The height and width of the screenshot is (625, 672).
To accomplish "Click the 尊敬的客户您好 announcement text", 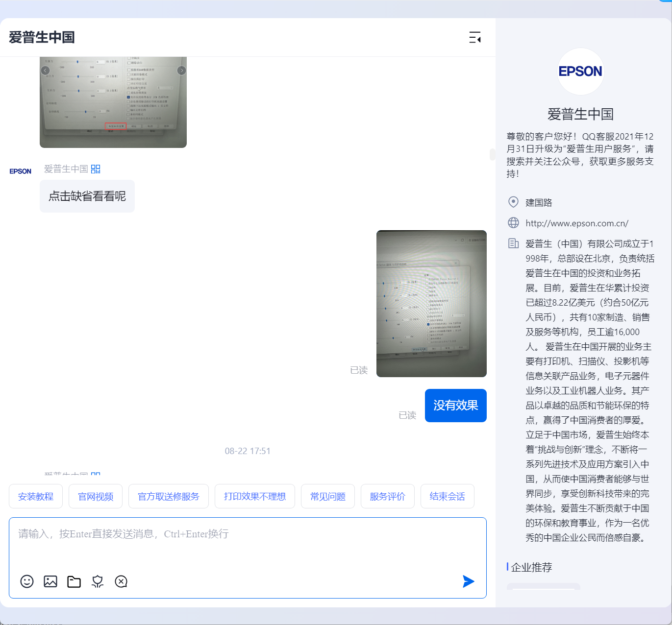I will point(580,155).
